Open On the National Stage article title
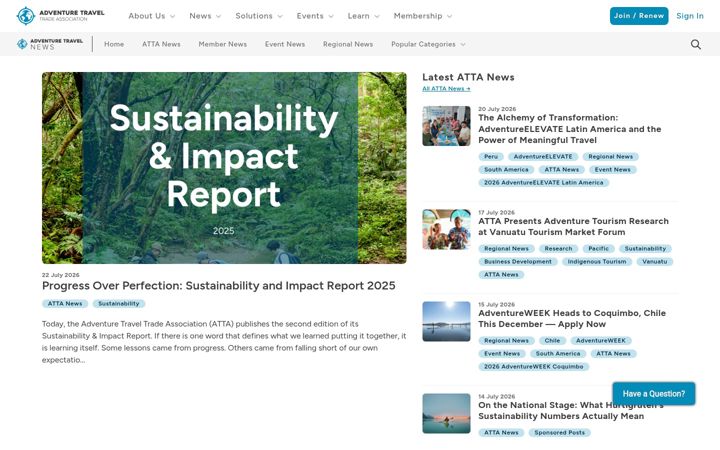The height and width of the screenshot is (450, 720). click(x=571, y=411)
